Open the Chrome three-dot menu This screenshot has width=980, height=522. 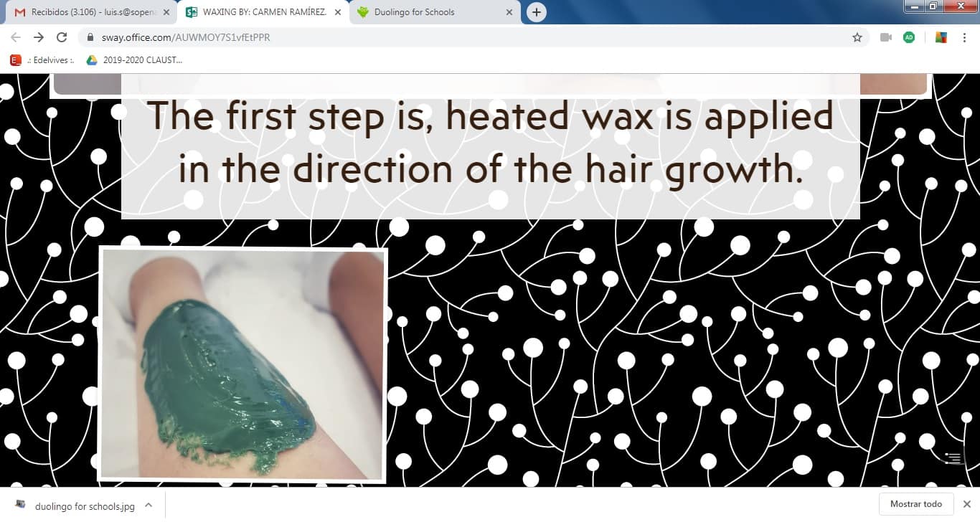click(x=965, y=37)
